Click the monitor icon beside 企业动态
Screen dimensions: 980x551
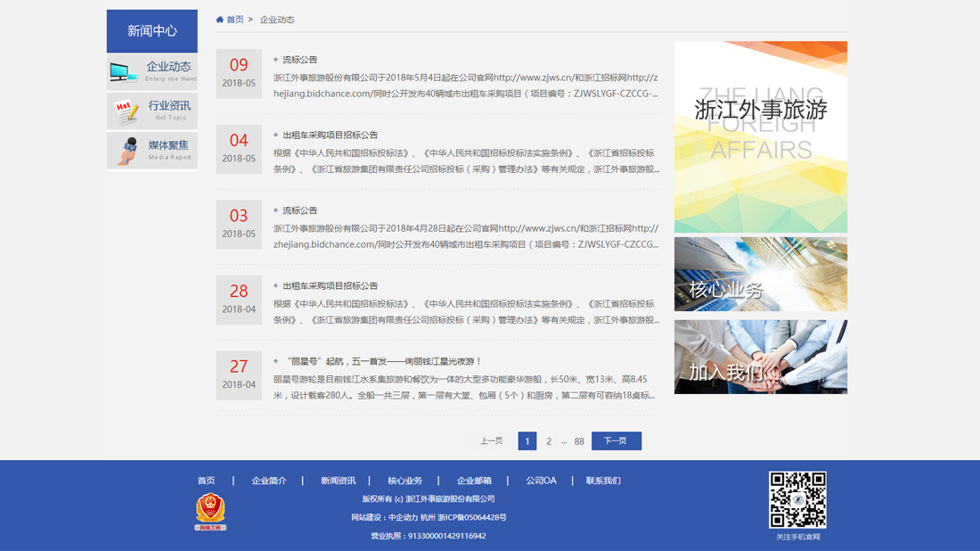[124, 72]
